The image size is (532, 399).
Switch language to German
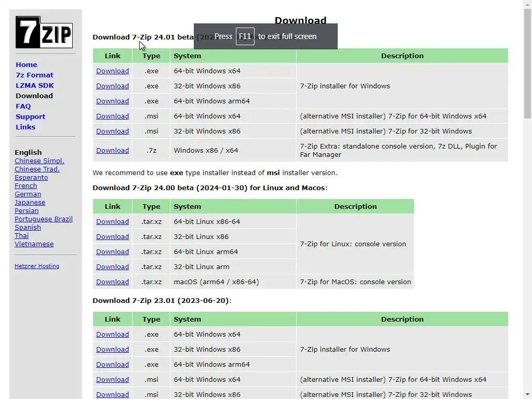pyautogui.click(x=28, y=194)
